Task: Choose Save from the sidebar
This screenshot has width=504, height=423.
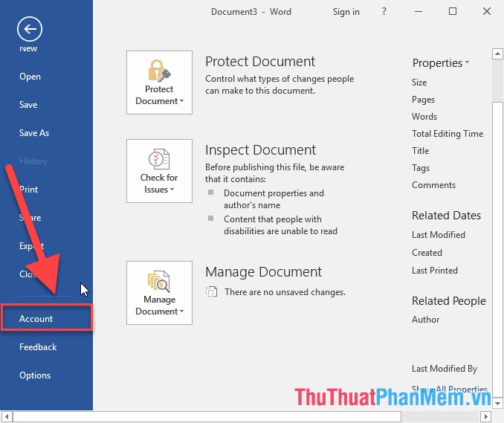Action: (28, 105)
